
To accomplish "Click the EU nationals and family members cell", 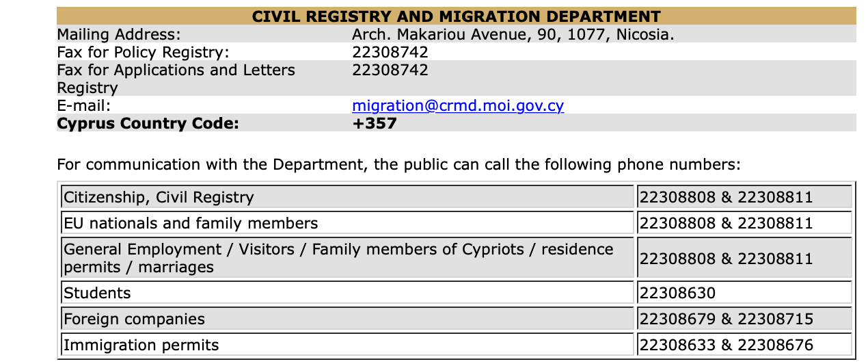I will point(191,223).
